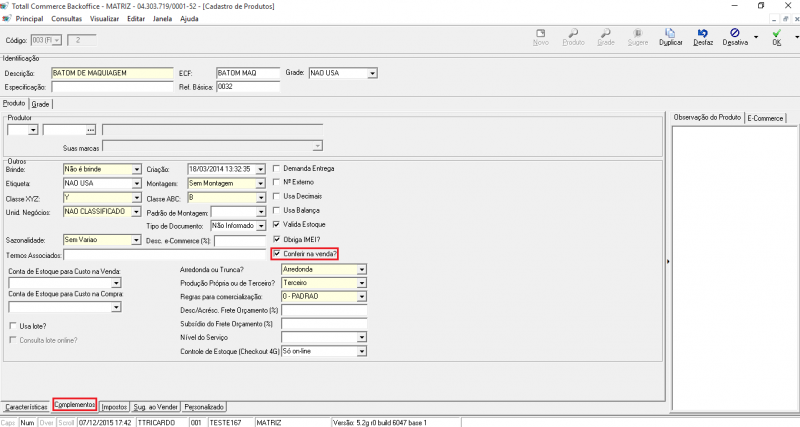Uncheck the Conferir na venda checkbox
Viewport: 800px width, 427px height.
(278, 254)
